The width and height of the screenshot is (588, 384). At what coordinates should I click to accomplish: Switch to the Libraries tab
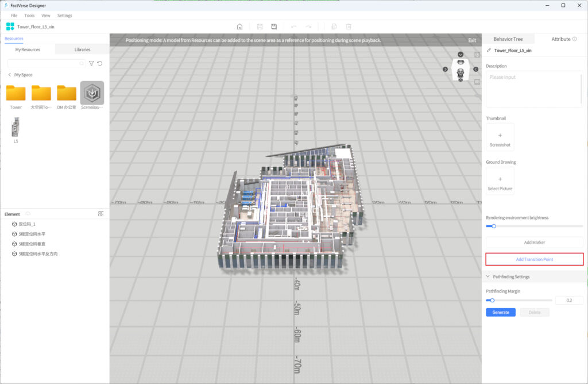[82, 49]
